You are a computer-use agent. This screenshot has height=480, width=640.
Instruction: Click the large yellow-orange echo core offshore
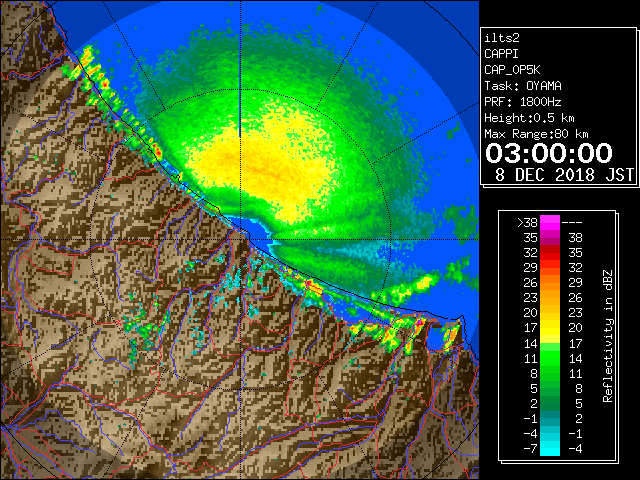[x=265, y=165]
